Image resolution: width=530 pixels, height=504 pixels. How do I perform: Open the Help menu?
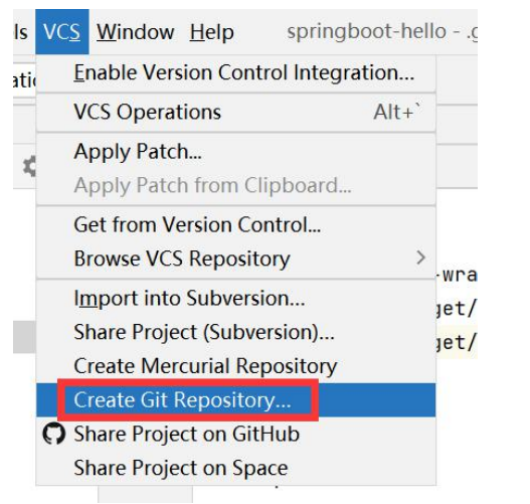[212, 32]
